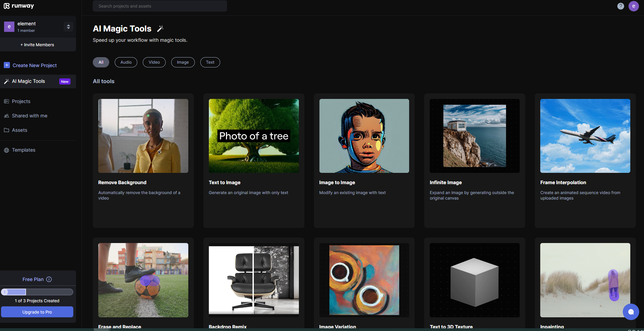Open the Frame Interpolation airplane thumbnail
Viewport: 644px width, 331px height.
(585, 136)
